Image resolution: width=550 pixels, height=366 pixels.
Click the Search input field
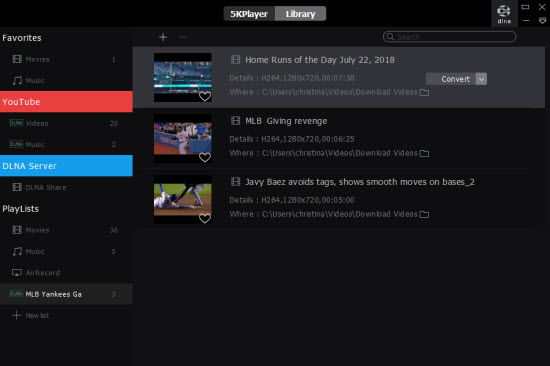[x=450, y=36]
